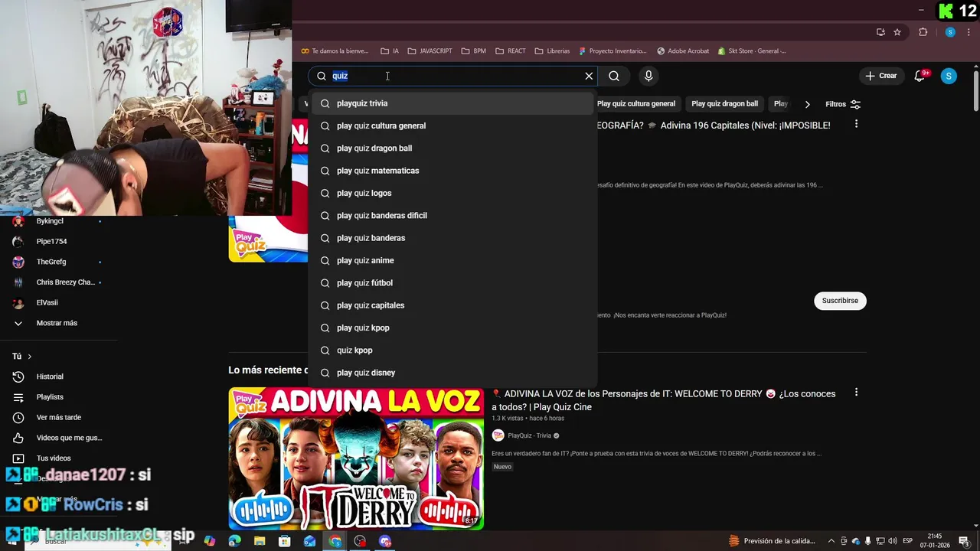Viewport: 980px width, 551px height.
Task: Open the IA bookmarks folder
Action: point(390,51)
